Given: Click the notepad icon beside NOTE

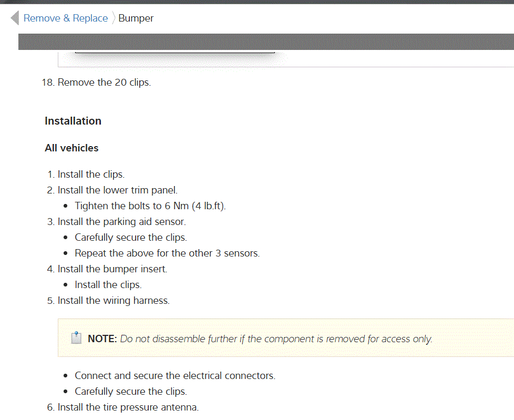Looking at the screenshot, I should click(77, 338).
